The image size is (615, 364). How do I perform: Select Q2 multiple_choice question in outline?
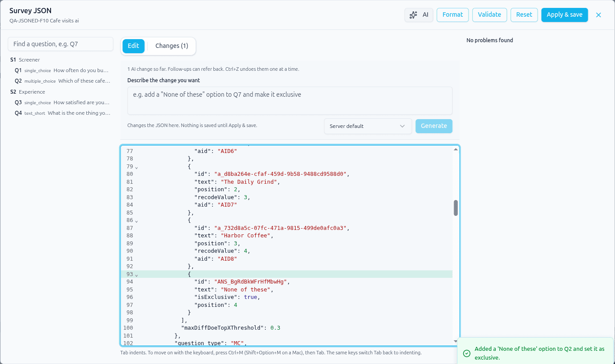tap(61, 81)
